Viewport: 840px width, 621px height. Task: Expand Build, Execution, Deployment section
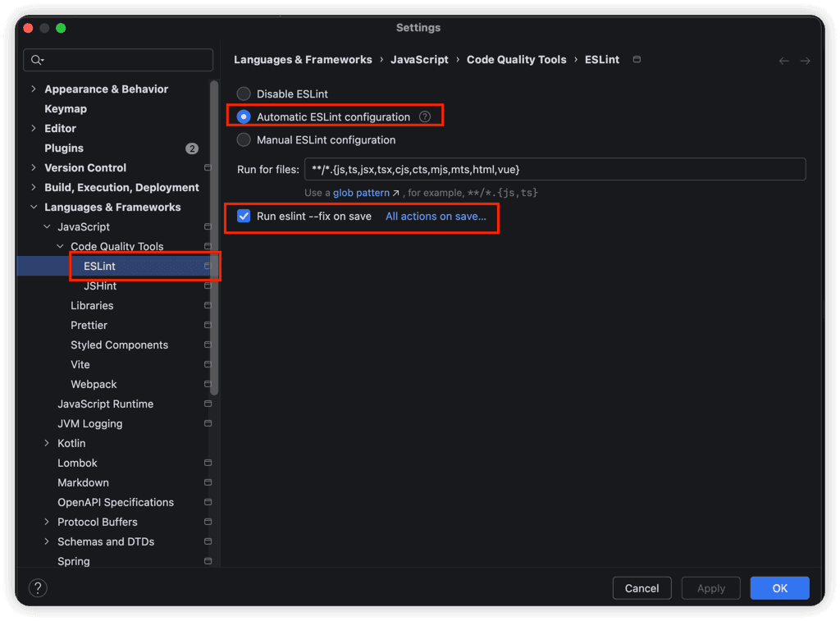34,188
